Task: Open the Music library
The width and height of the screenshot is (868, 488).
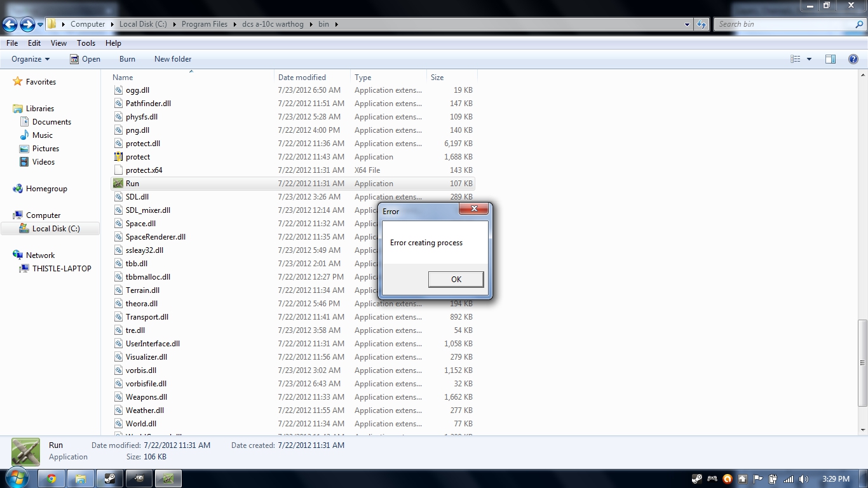Action: (x=43, y=135)
